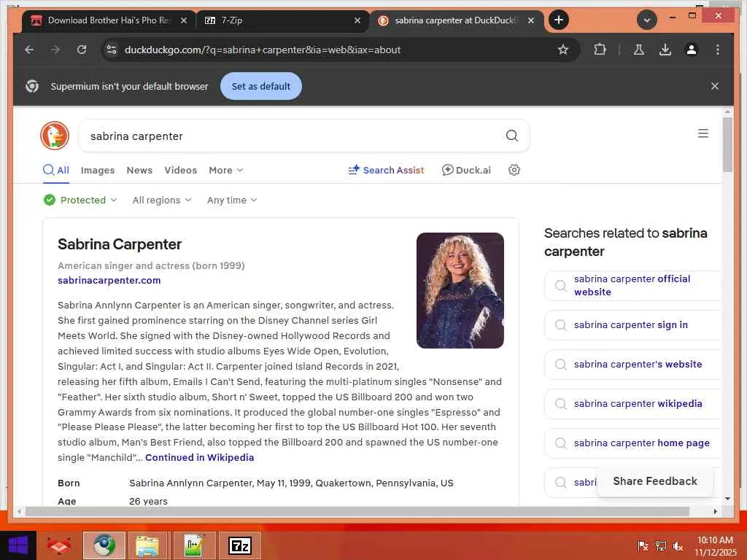The image size is (747, 560).
Task: Click the magnifier search icon in search box
Action: point(512,136)
